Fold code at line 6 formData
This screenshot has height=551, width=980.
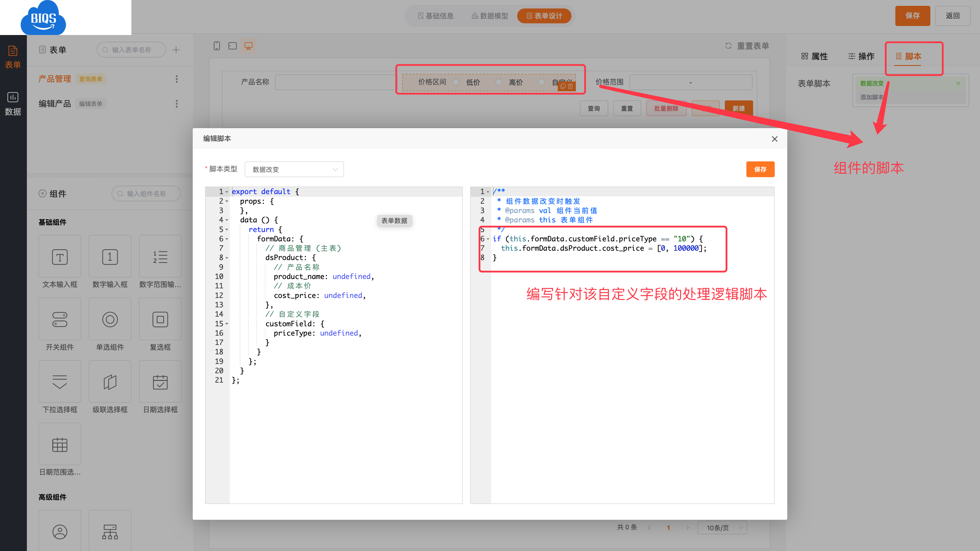tap(227, 239)
